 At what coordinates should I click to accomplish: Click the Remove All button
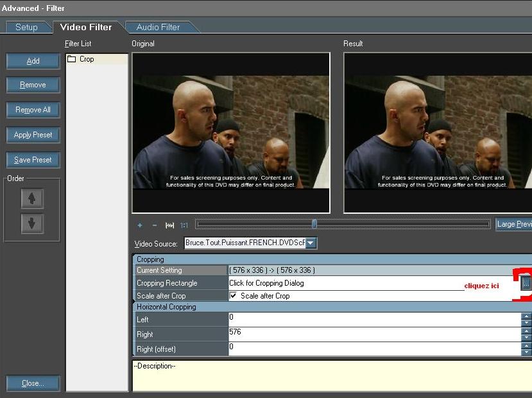tap(33, 110)
